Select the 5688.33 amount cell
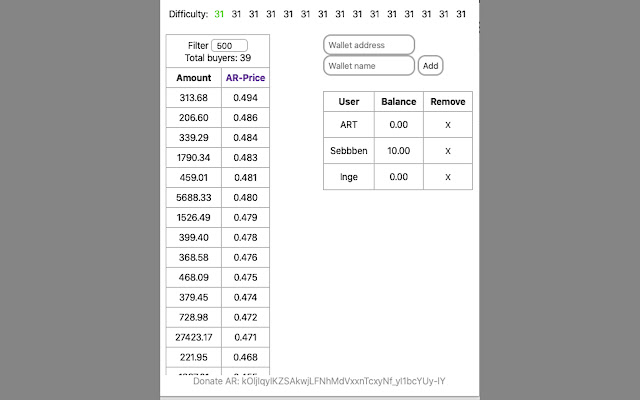This screenshot has width=640, height=400. pos(194,197)
